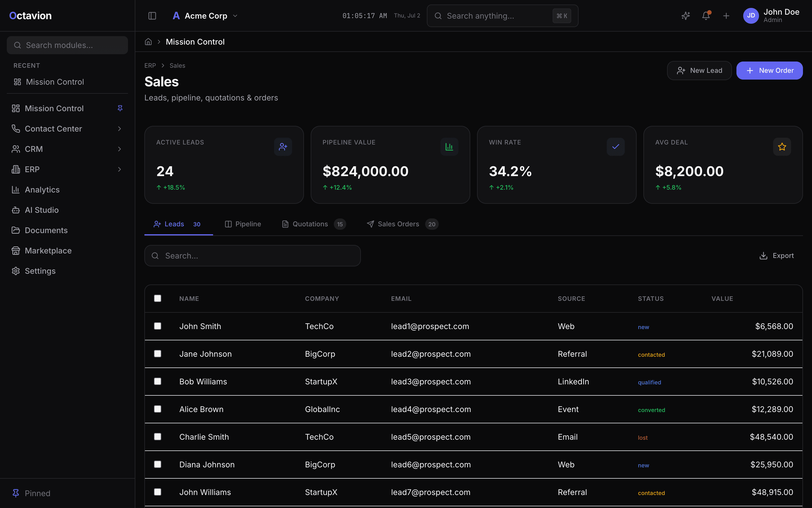This screenshot has height=508, width=812.
Task: Check the Charlie Smith row checkbox
Action: (x=157, y=436)
